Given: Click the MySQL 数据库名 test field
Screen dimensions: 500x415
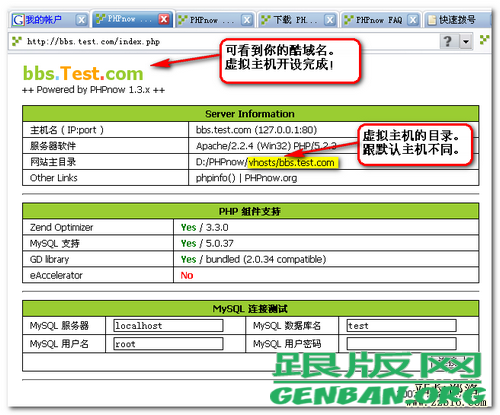Looking at the screenshot, I should (x=401, y=326).
